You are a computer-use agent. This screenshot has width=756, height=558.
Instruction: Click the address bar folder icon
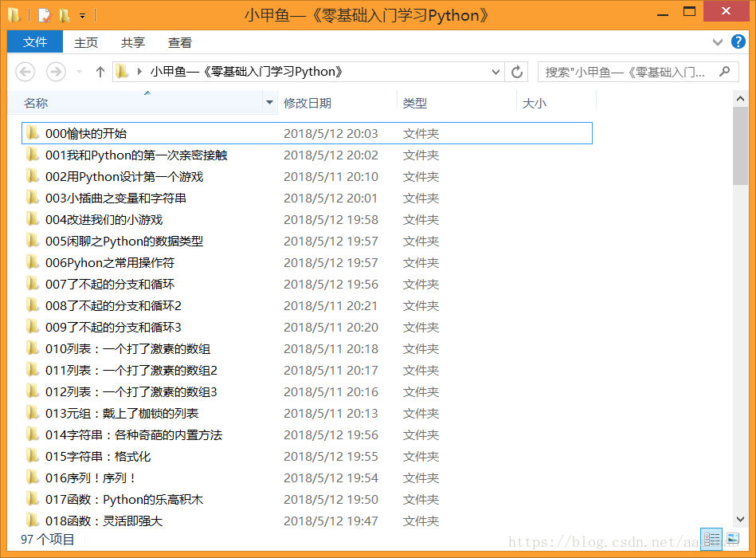122,72
